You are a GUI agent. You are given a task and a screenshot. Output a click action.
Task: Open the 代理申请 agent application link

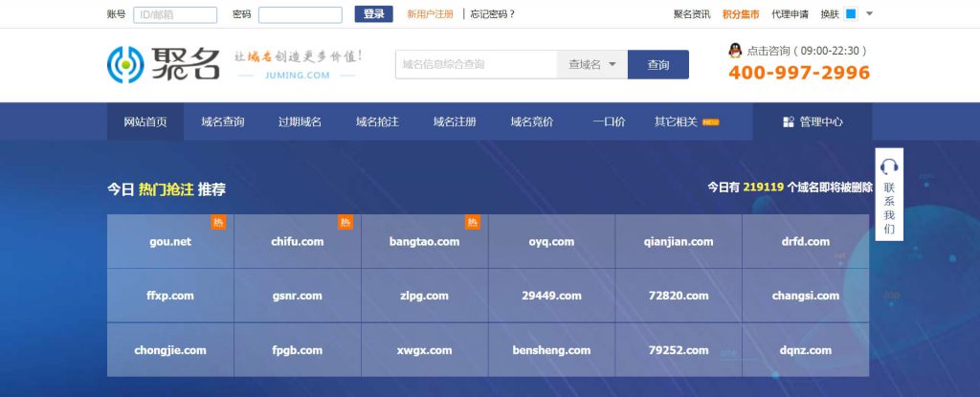tap(790, 13)
